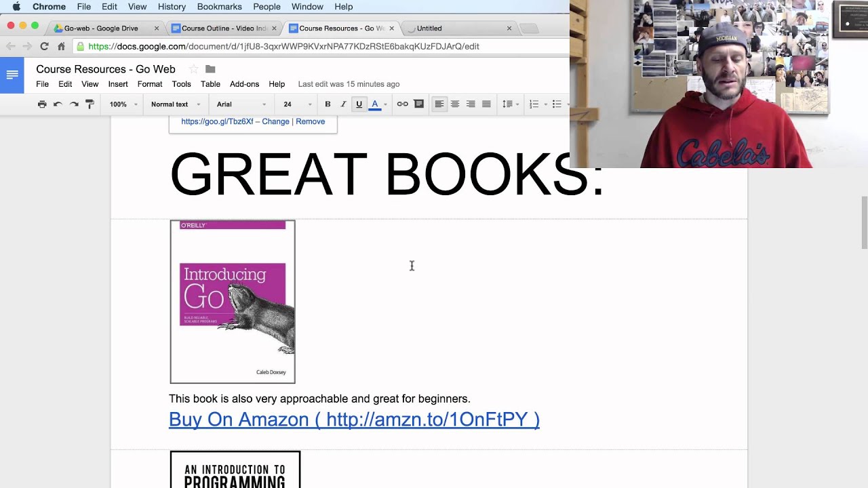Click the Redo arrow icon
The height and width of the screenshot is (488, 868).
pyautogui.click(x=74, y=104)
